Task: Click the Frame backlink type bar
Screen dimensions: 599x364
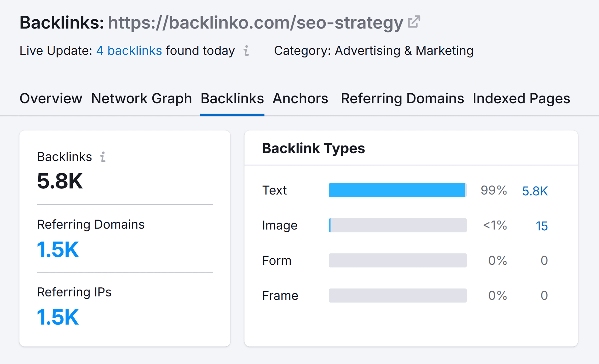Action: (x=398, y=296)
